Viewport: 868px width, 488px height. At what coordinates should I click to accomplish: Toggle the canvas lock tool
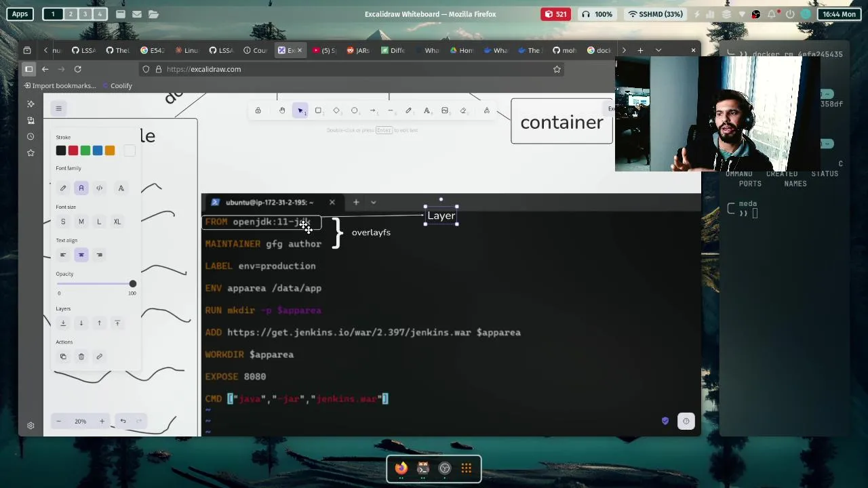(x=258, y=110)
